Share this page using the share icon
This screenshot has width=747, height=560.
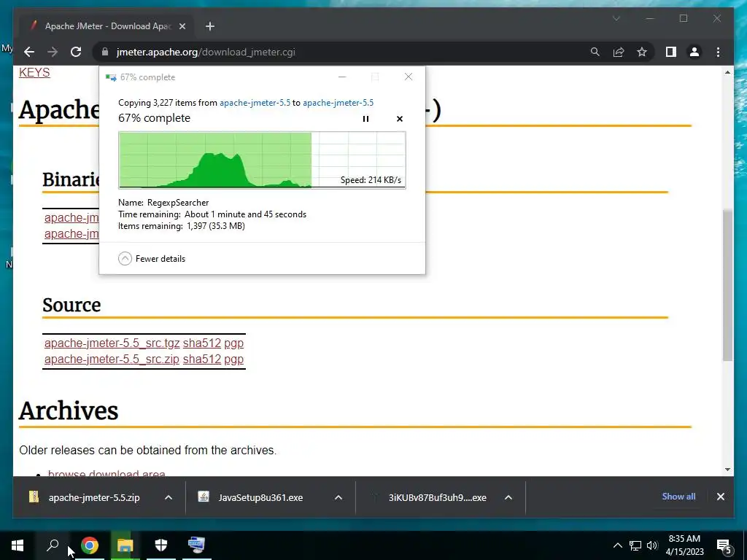coord(619,52)
